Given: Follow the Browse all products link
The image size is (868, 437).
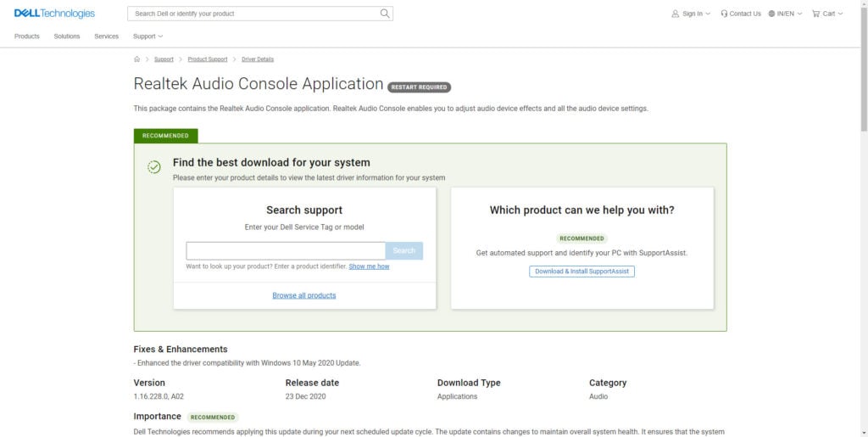Looking at the screenshot, I should [303, 295].
